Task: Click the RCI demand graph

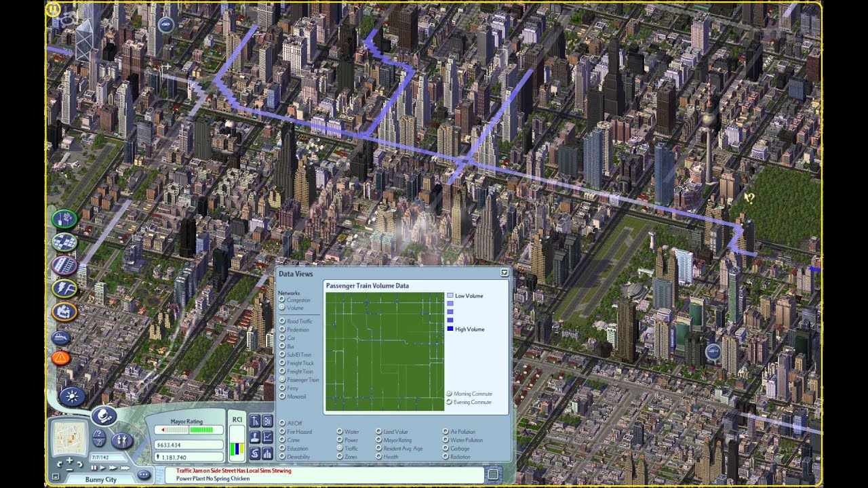Action: [x=237, y=443]
